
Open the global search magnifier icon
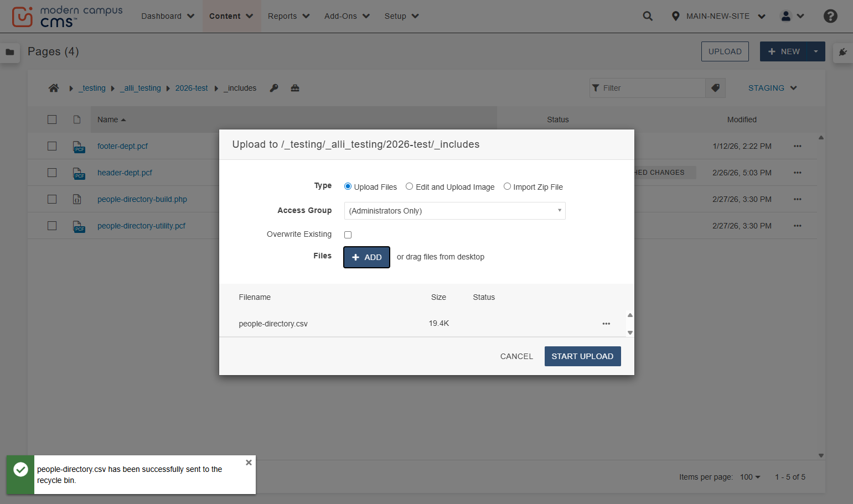coord(648,16)
